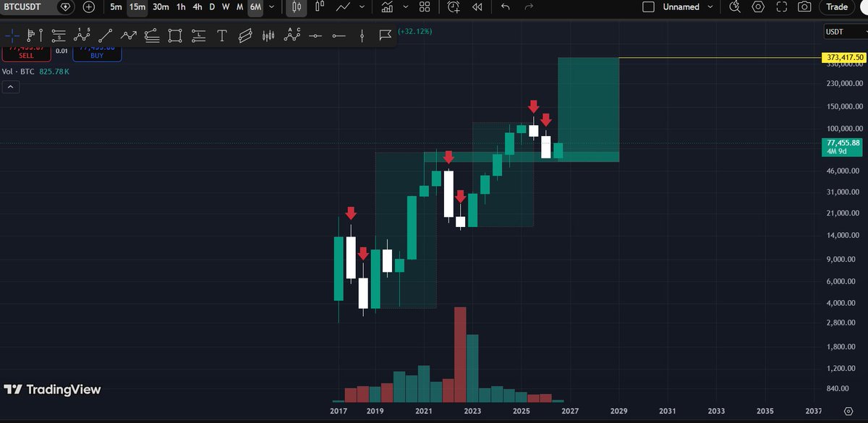Undo the last chart action

[x=505, y=7]
